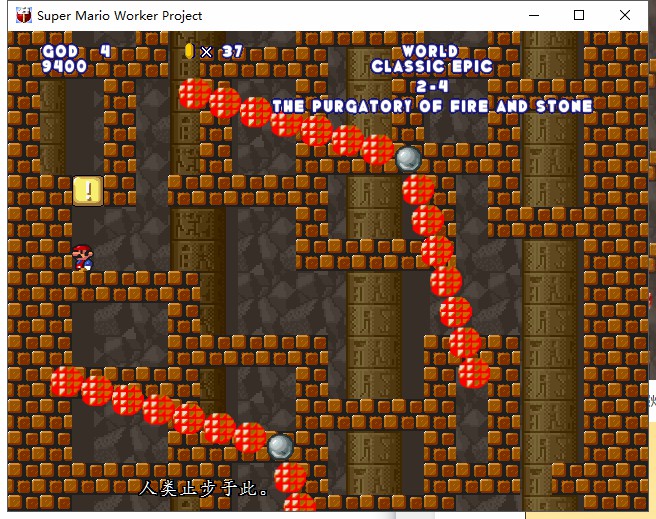This screenshot has width=656, height=519.
Task: Click the GOD lives label
Action: [60, 51]
